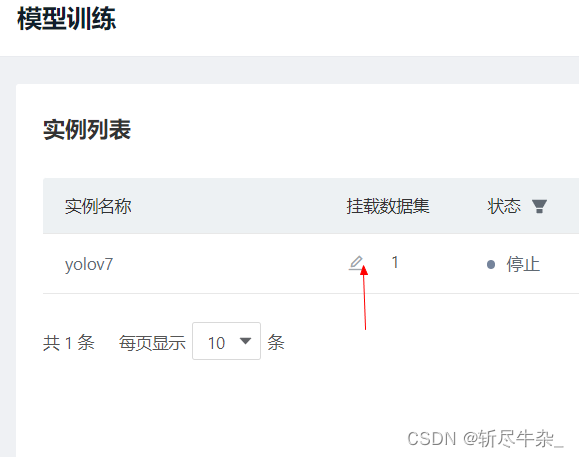Select the yolov7 table row
Viewport: 579px width, 457px height.
click(311, 264)
